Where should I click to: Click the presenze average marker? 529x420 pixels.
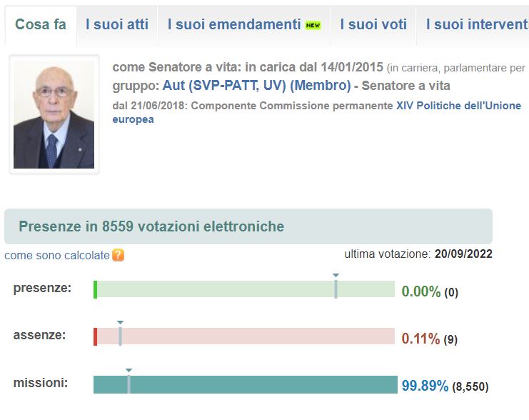click(336, 286)
